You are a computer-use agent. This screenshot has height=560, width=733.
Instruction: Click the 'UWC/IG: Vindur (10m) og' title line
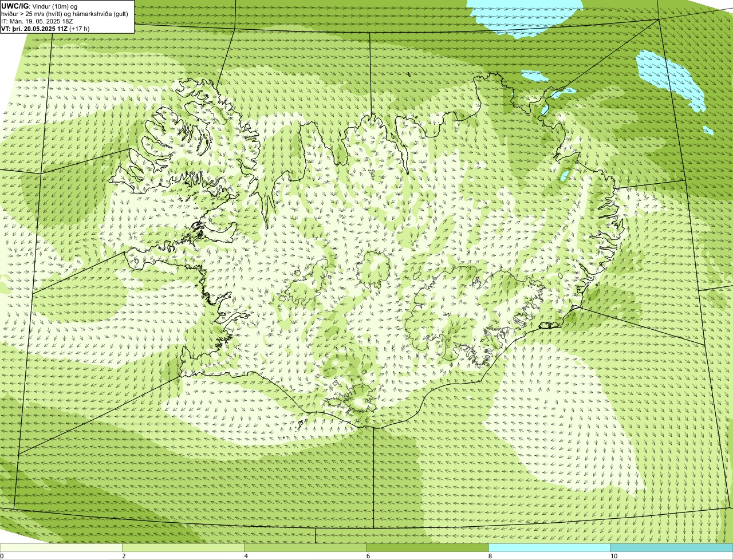pos(40,6)
